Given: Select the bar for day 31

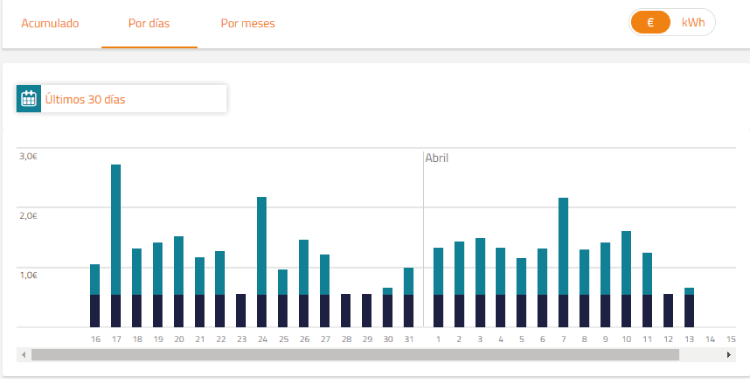Looking at the screenshot, I should click(408, 298).
